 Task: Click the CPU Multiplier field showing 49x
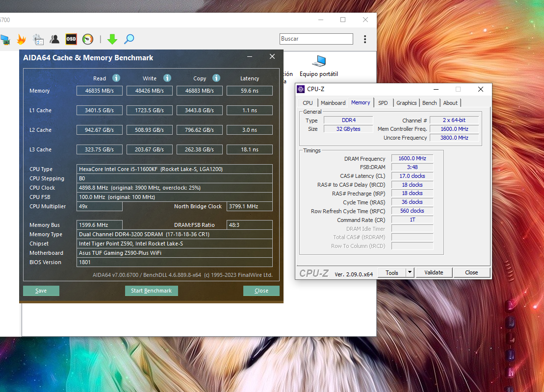100,207
